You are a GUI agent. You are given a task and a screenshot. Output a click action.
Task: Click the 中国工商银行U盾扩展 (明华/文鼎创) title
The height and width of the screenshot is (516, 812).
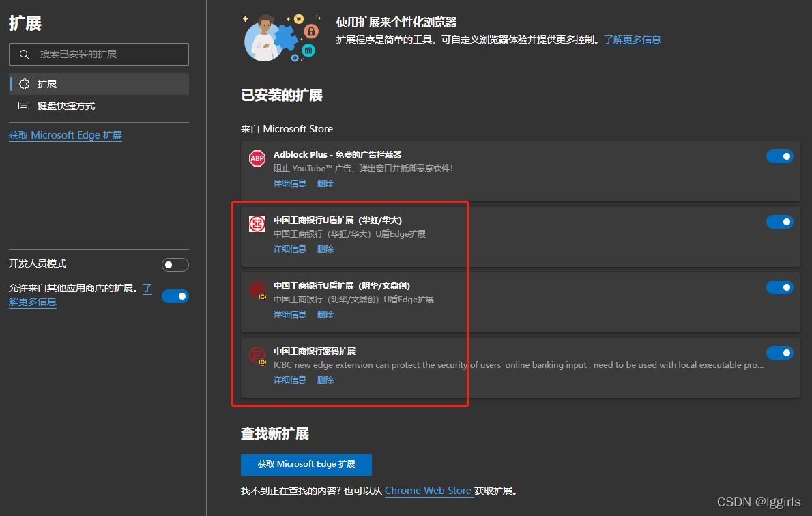(x=342, y=285)
